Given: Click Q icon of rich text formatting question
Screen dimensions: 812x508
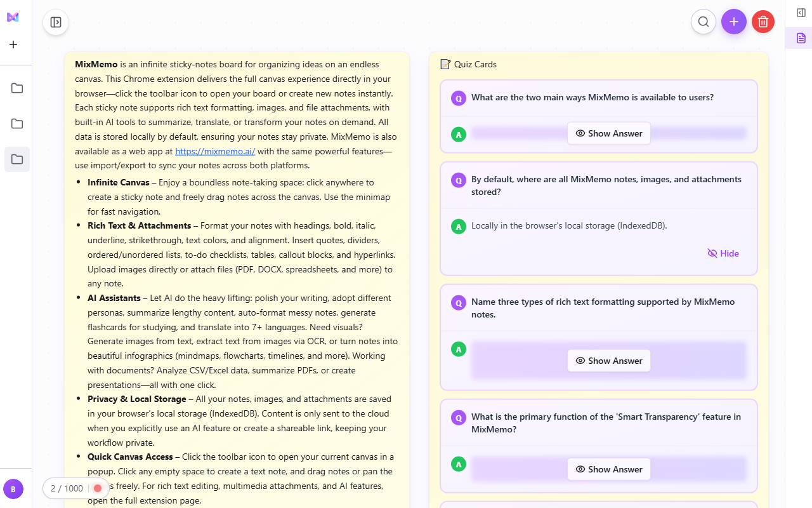Looking at the screenshot, I should (x=459, y=303).
